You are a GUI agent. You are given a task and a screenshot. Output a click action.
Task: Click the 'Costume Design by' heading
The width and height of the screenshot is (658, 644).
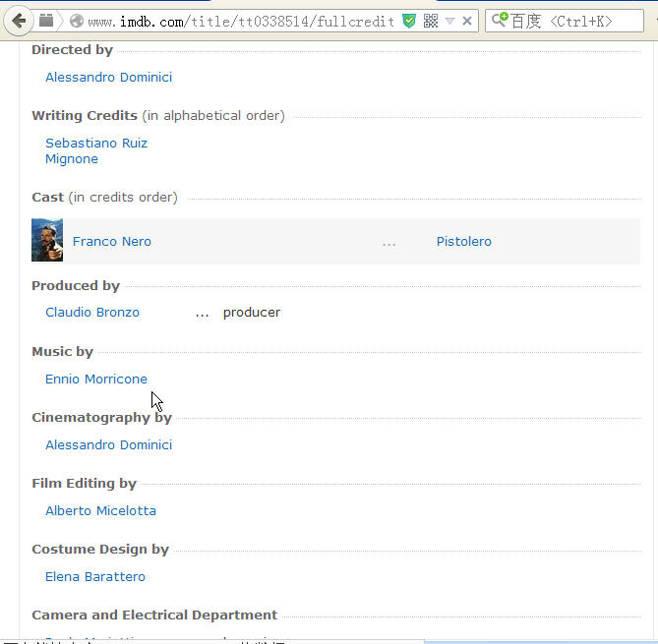click(100, 550)
